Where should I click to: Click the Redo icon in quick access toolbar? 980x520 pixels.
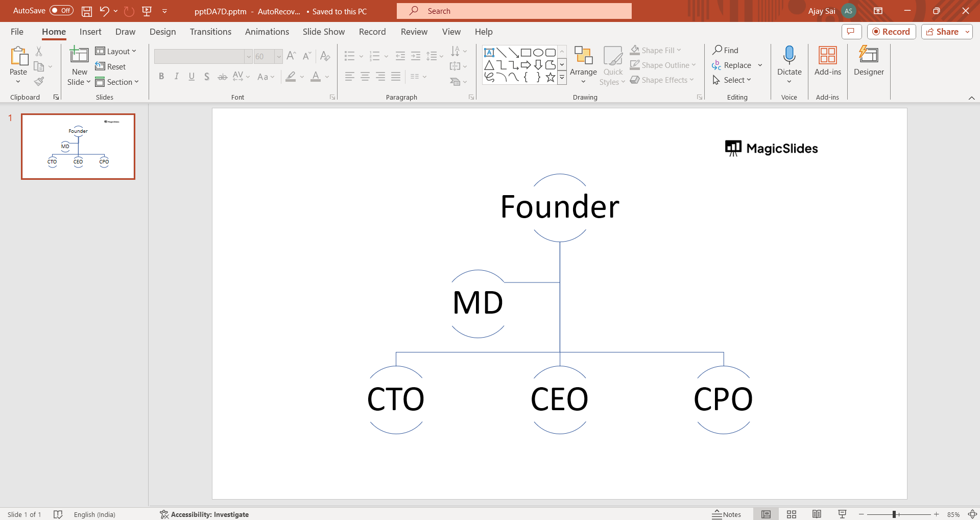tap(129, 11)
